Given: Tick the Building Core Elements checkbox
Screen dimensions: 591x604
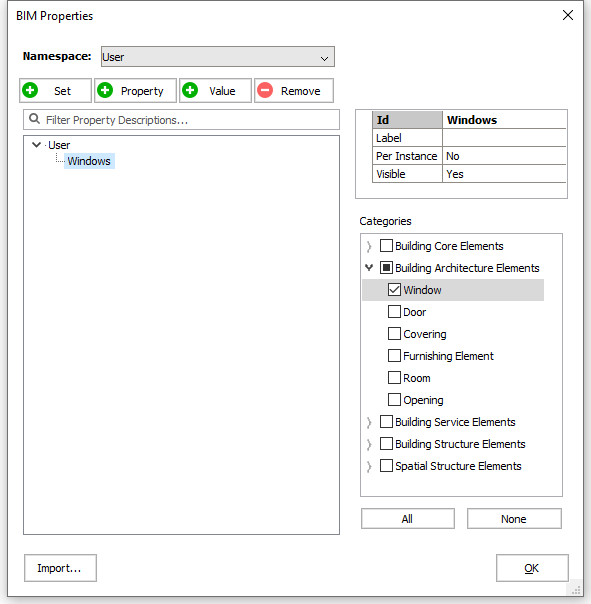Looking at the screenshot, I should (x=386, y=246).
